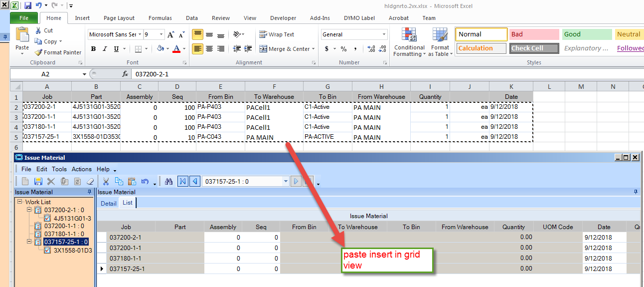
Task: Click the Delete X icon in Issue Material
Action: coord(51,181)
